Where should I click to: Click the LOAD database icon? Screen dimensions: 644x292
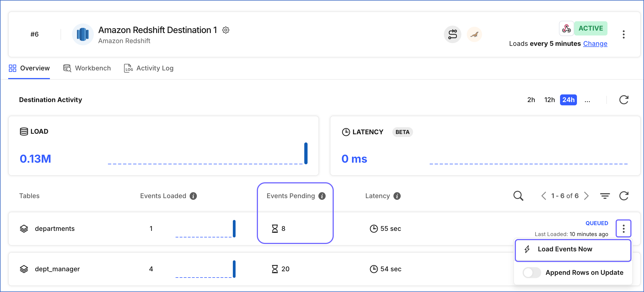click(24, 132)
